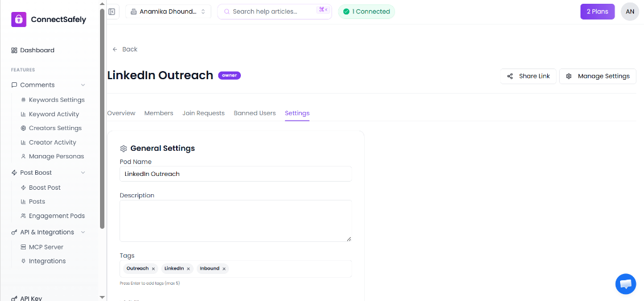Viewport: 644px width, 301px height.
Task: Click the Post Boost lightning icon
Action: [14, 172]
